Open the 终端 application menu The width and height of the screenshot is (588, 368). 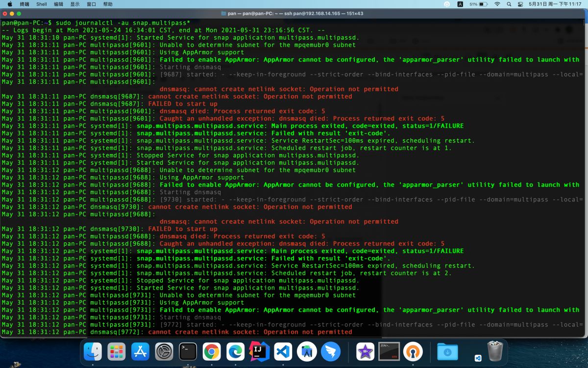[24, 4]
